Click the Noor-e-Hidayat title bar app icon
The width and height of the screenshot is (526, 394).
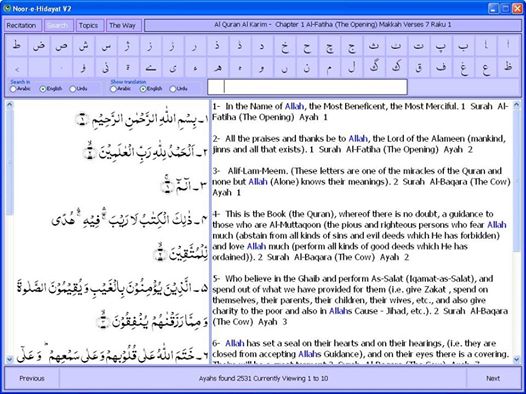(6, 8)
